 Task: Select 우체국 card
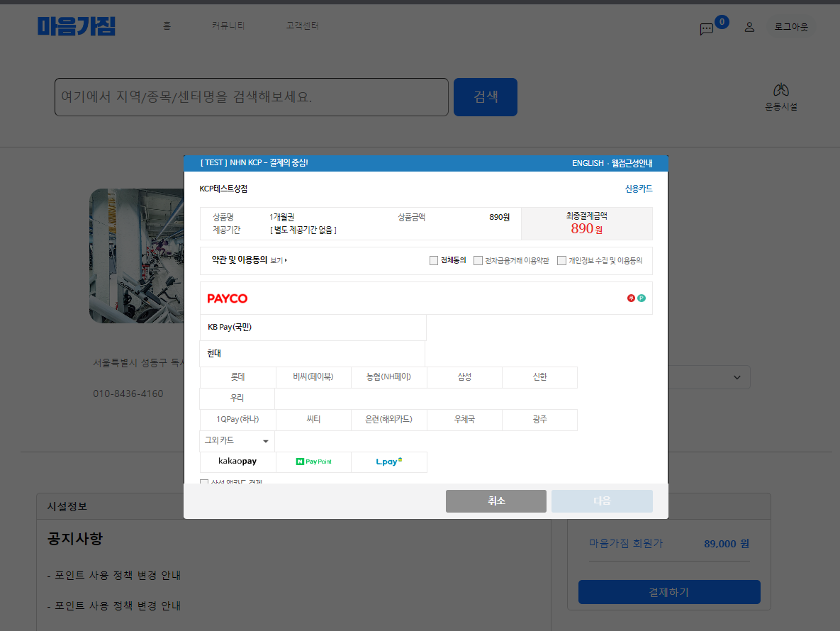(x=464, y=420)
